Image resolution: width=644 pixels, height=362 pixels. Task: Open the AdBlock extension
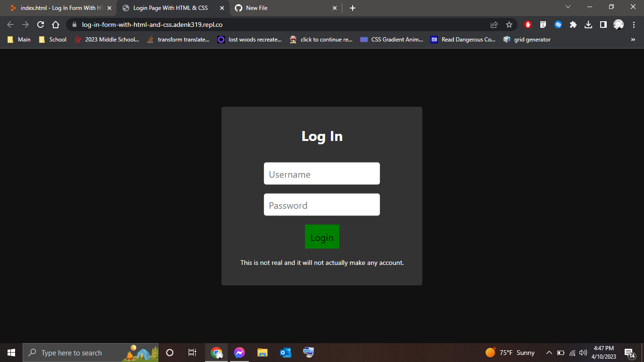528,25
